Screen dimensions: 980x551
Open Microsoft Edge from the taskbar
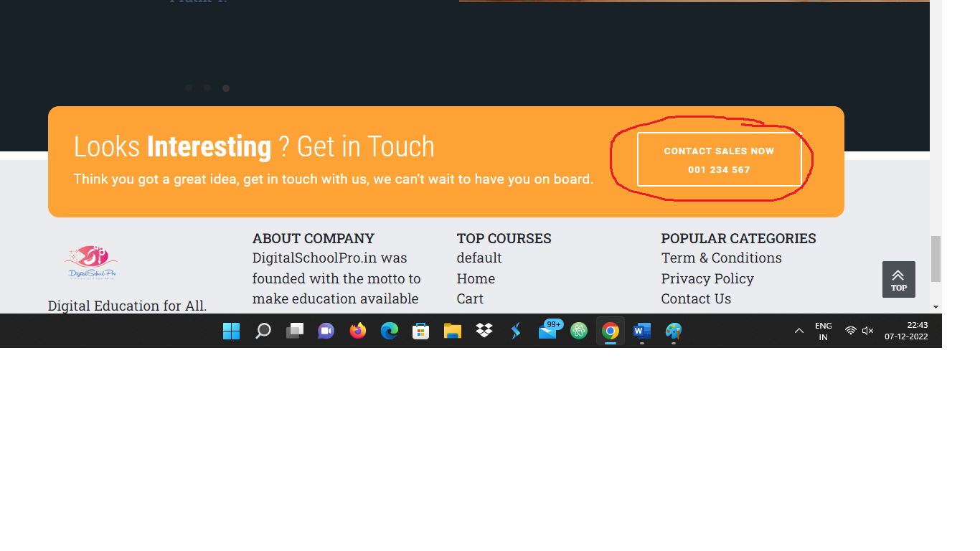(389, 331)
